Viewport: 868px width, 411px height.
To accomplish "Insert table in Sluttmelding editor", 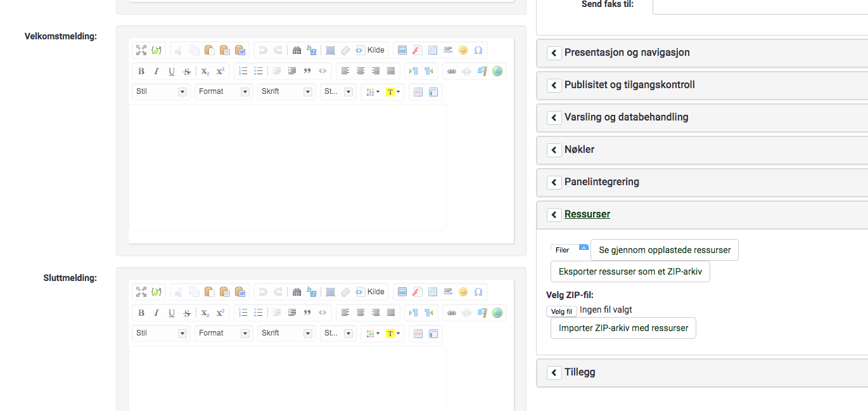I will coord(432,292).
